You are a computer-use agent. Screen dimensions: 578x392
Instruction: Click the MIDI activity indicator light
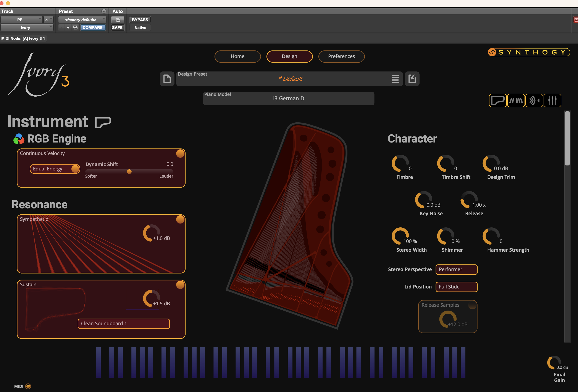coord(28,386)
